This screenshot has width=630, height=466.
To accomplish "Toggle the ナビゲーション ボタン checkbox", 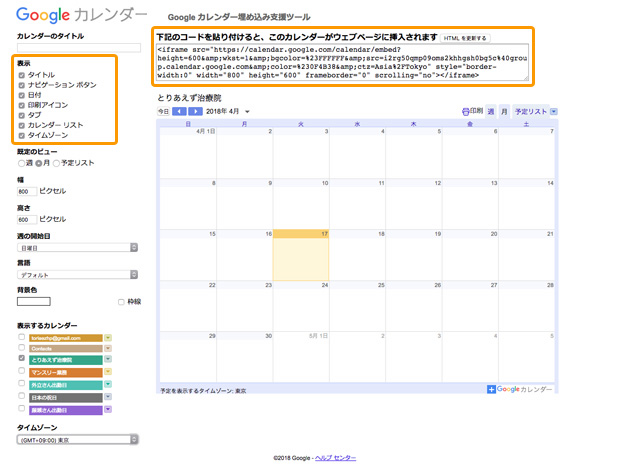I will pos(22,85).
